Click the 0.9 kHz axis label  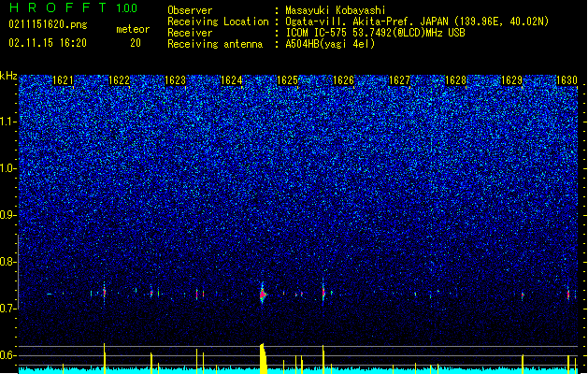point(8,215)
